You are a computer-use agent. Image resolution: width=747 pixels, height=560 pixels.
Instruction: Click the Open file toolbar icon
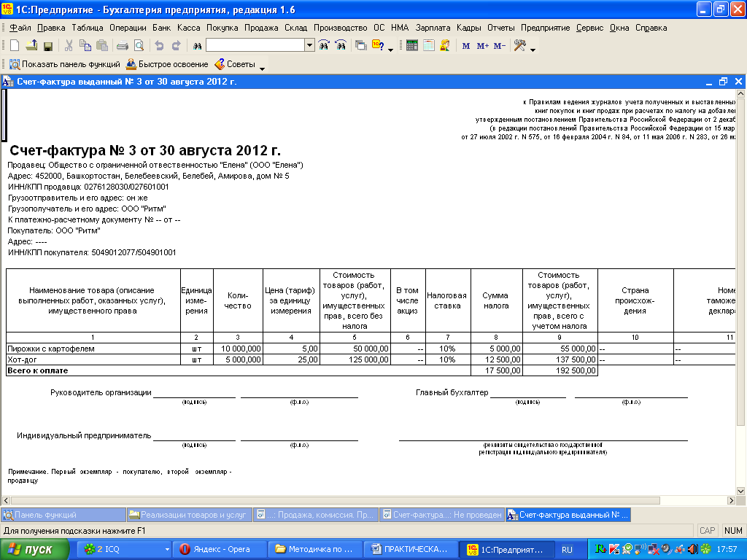coord(31,46)
